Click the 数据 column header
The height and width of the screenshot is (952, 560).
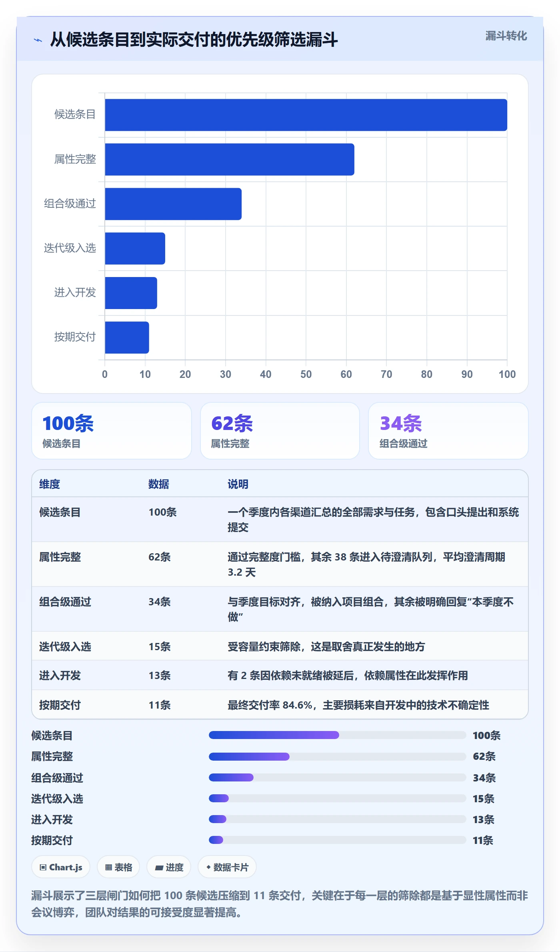[x=159, y=484]
